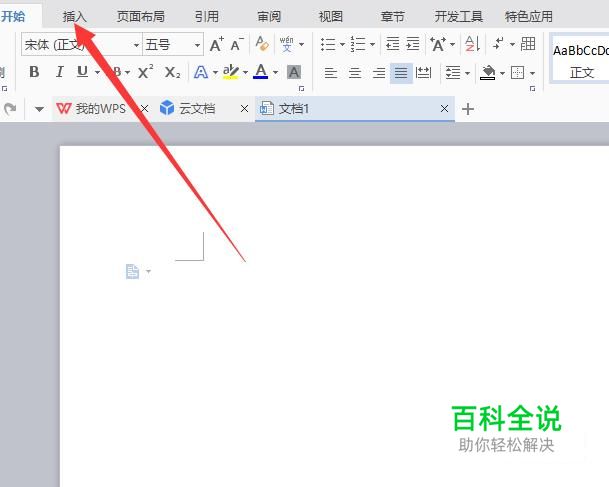Justify text alignment
The height and width of the screenshot is (487, 609).
click(401, 73)
